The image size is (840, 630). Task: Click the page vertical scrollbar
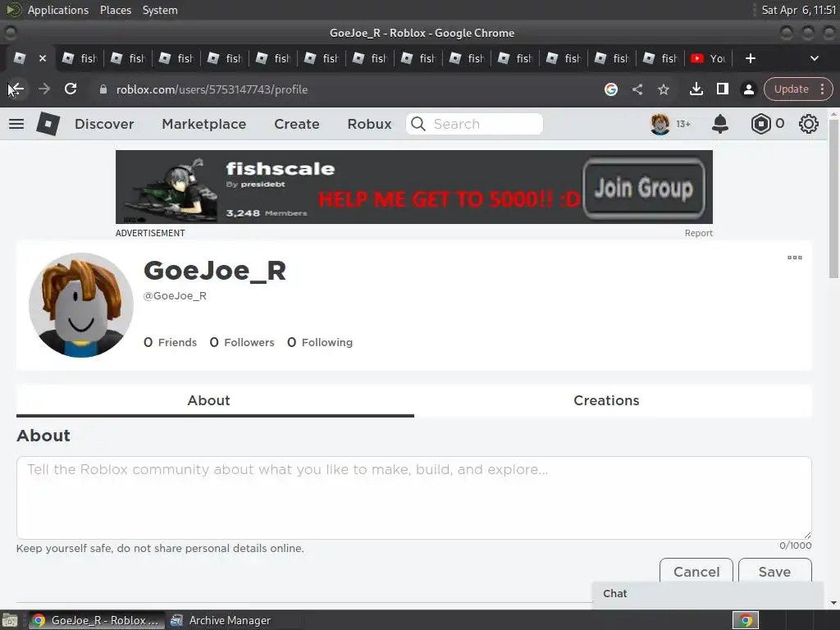[x=833, y=199]
